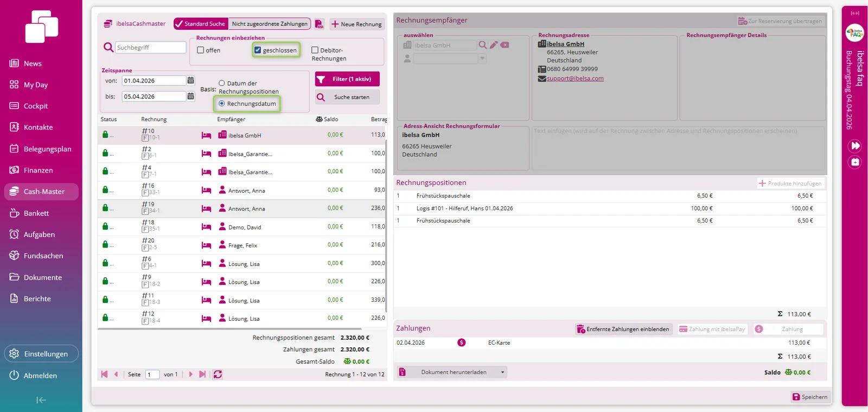Click 'Suche starten' button
This screenshot has width=868, height=412.
click(x=347, y=97)
